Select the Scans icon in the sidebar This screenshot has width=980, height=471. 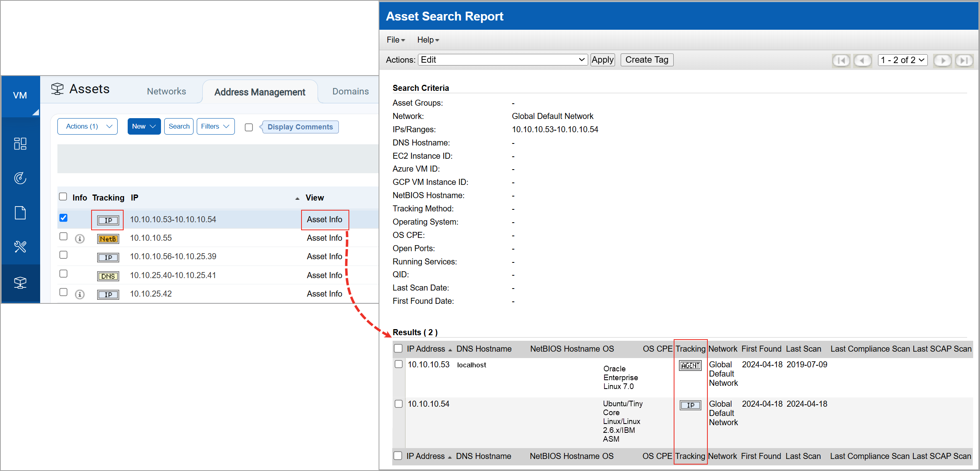(20, 178)
